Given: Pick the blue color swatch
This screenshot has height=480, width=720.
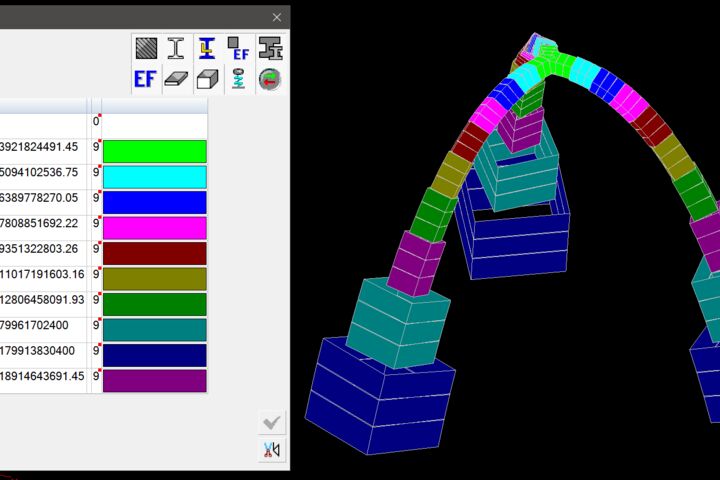Looking at the screenshot, I should pyautogui.click(x=155, y=203).
